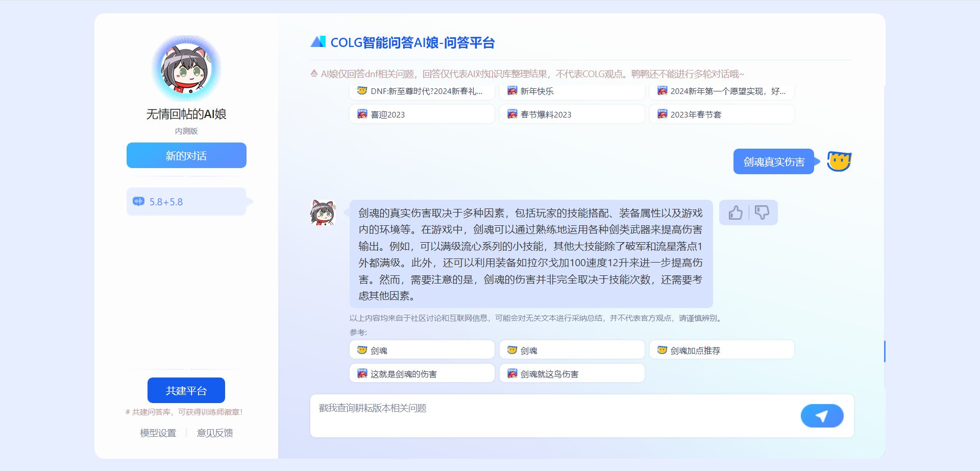Open reference 2023年春节套
The image size is (980, 471).
(x=722, y=114)
